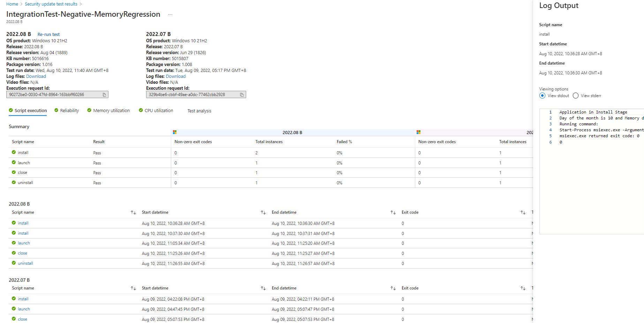
Task: Download log files for 2022.08 B
Action: 36,76
